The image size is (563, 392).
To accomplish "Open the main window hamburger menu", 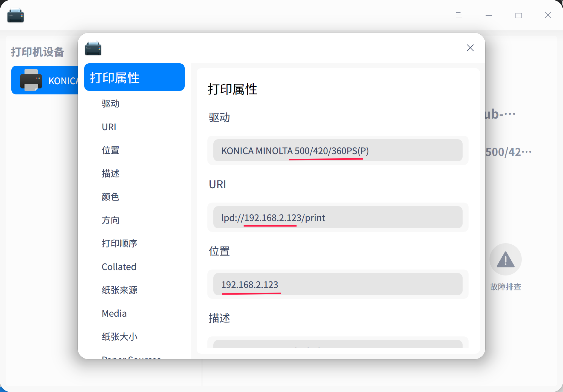I will pos(459,15).
